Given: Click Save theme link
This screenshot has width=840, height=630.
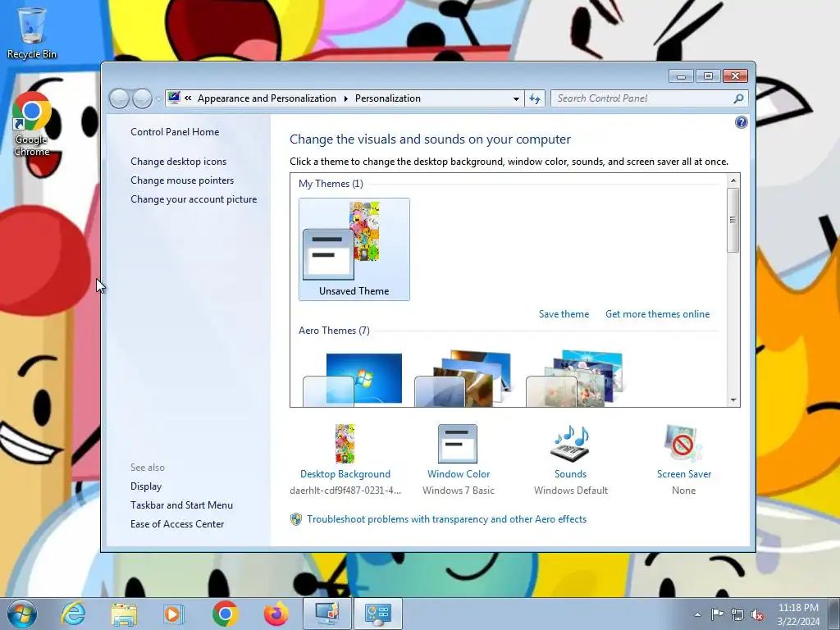Looking at the screenshot, I should point(564,314).
